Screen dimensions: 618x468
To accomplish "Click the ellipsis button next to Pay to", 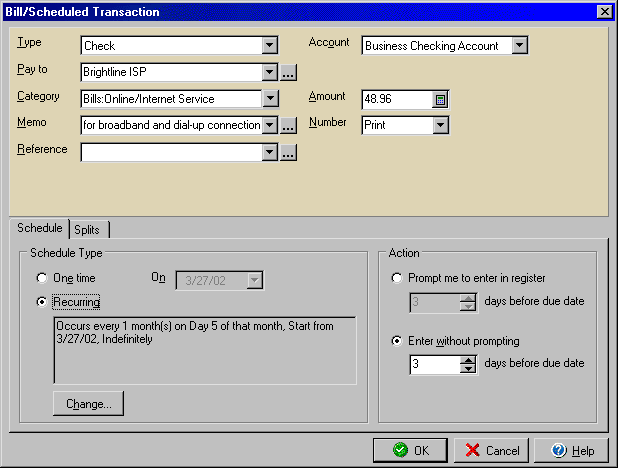I will click(289, 73).
